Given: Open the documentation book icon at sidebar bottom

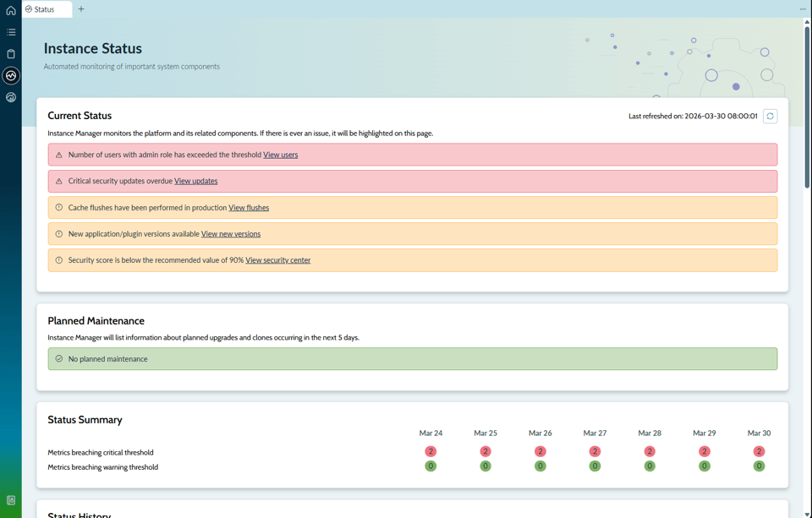Looking at the screenshot, I should 11,500.
